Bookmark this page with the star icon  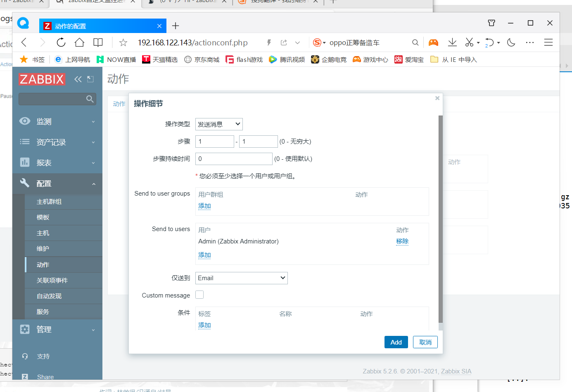tap(123, 43)
